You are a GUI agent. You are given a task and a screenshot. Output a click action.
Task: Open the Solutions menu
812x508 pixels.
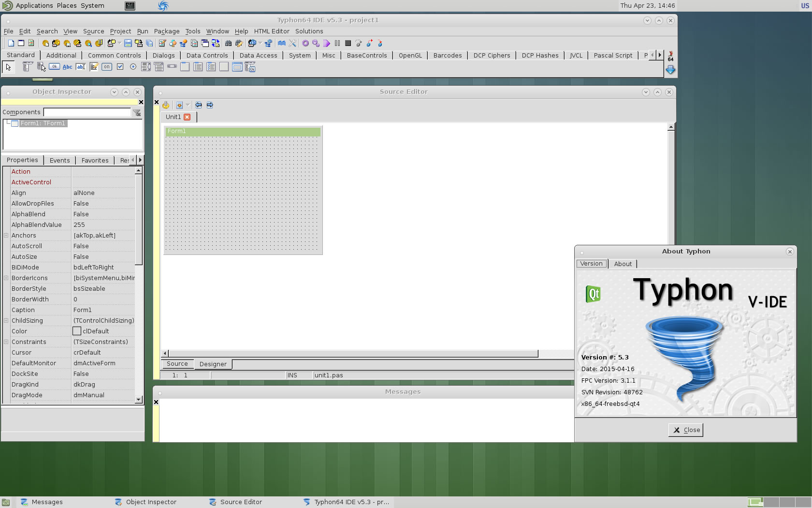click(x=309, y=31)
